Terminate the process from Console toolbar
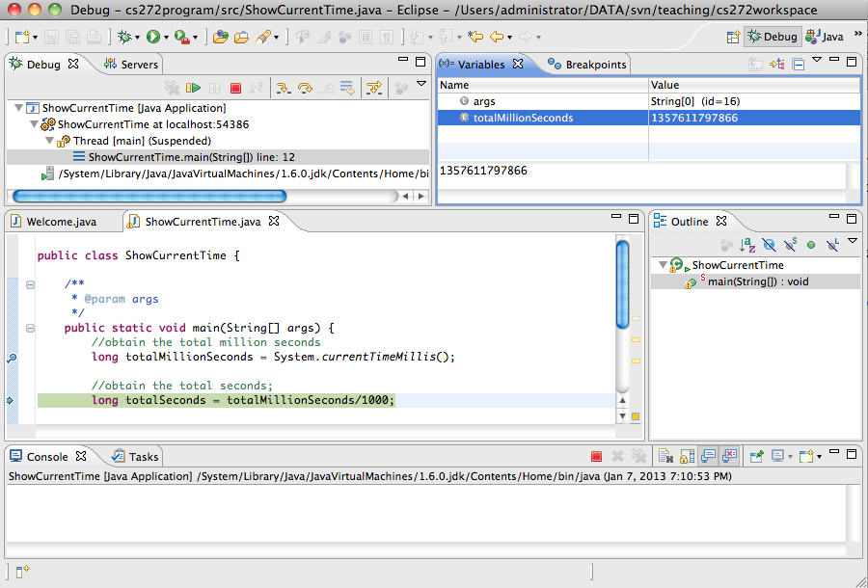 [x=596, y=456]
